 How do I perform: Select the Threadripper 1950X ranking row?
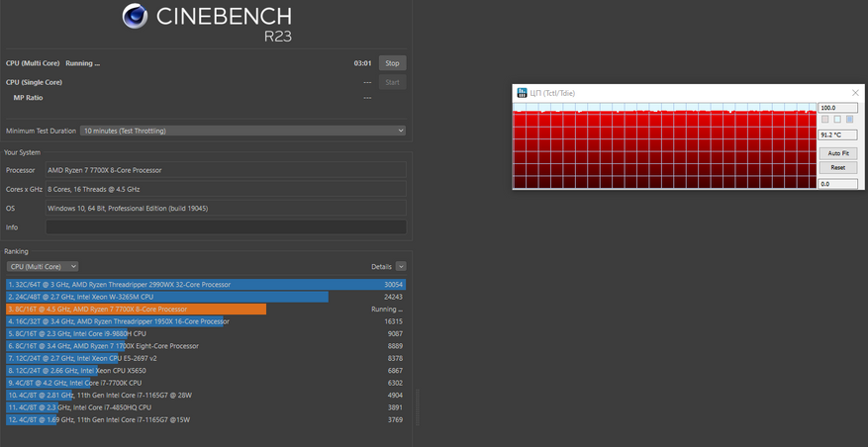tap(206, 321)
